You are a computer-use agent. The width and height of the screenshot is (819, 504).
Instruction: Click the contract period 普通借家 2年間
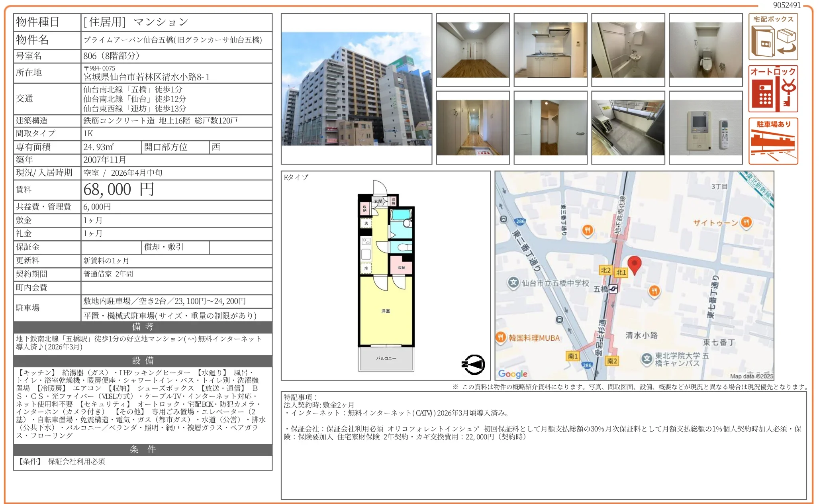coord(108,274)
